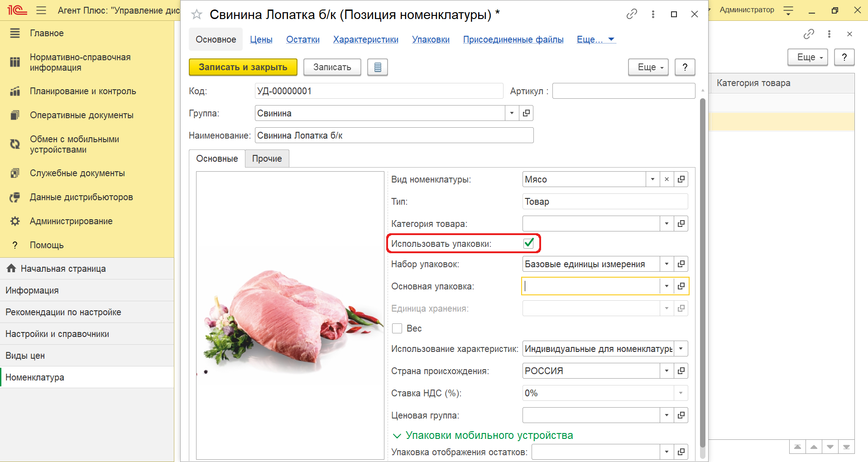The width and height of the screenshot is (868, 462).
Task: Open the Еще menu in item form
Action: (x=648, y=67)
